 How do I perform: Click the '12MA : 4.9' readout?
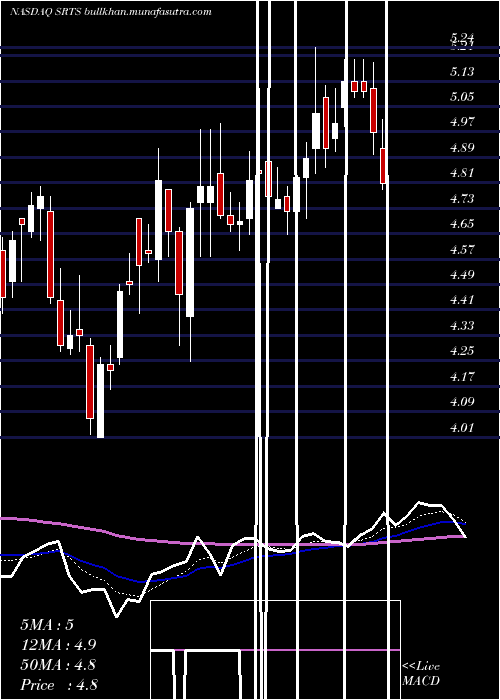click(x=58, y=645)
